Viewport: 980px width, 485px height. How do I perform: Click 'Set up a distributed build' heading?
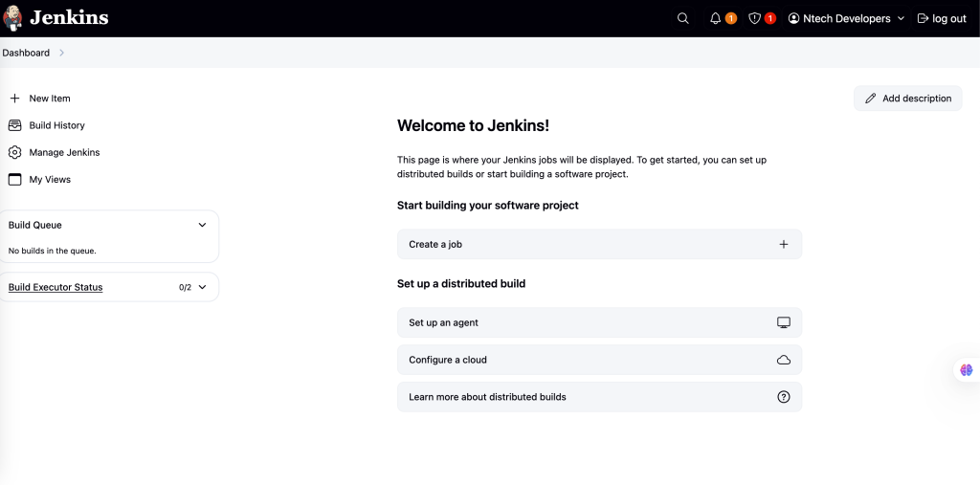(x=461, y=284)
